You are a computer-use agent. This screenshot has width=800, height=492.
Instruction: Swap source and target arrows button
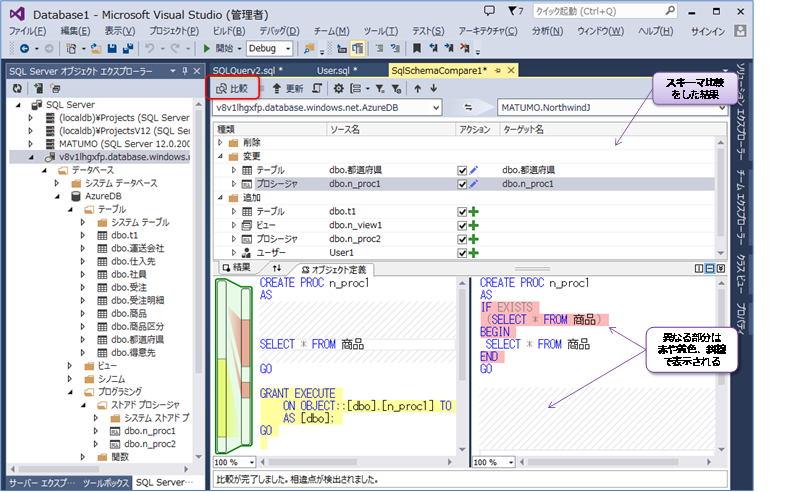click(x=468, y=108)
